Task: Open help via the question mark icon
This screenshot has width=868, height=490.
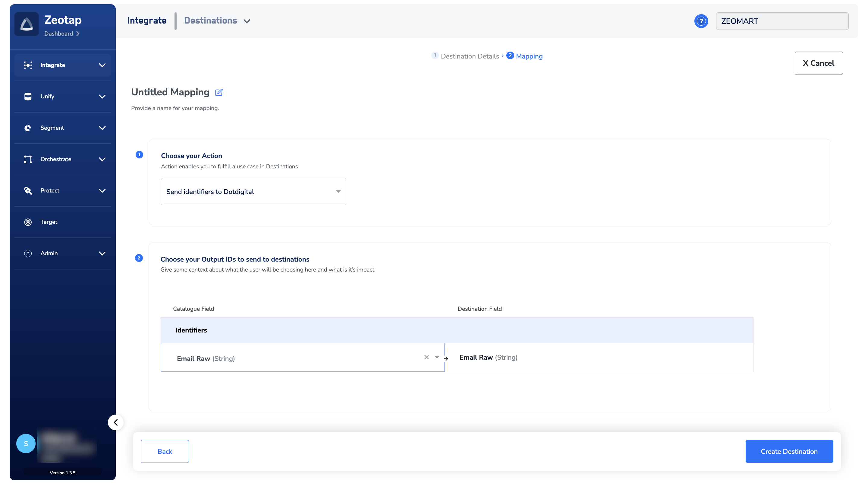Action: (701, 21)
